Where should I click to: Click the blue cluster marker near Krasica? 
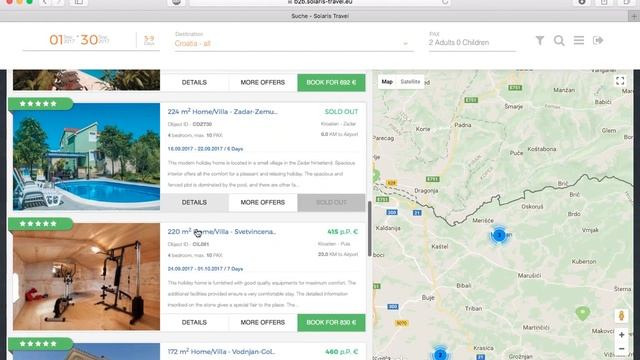(440, 354)
